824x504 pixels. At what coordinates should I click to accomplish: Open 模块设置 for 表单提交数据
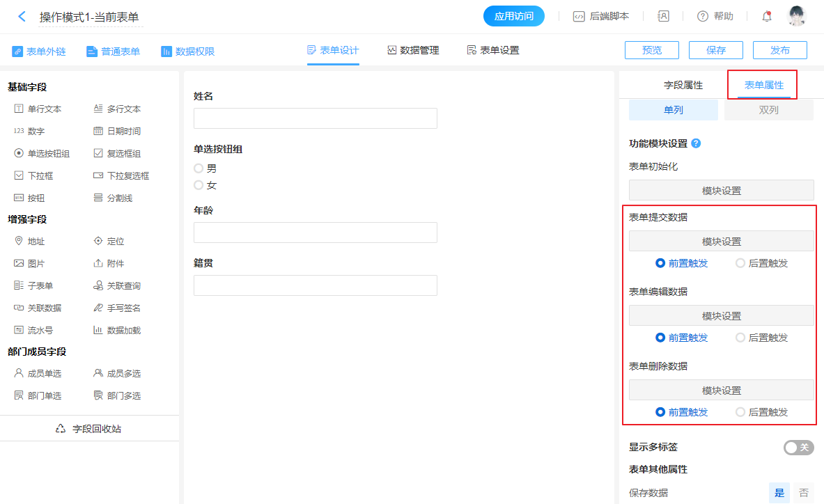(722, 242)
